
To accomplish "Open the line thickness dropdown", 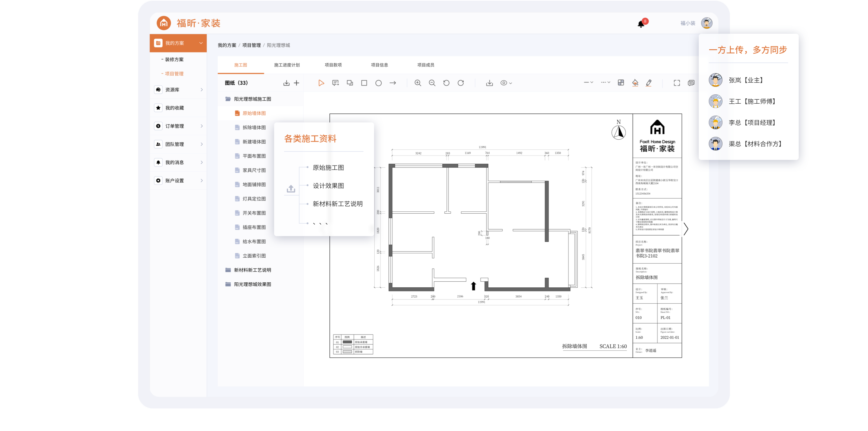I will (588, 82).
